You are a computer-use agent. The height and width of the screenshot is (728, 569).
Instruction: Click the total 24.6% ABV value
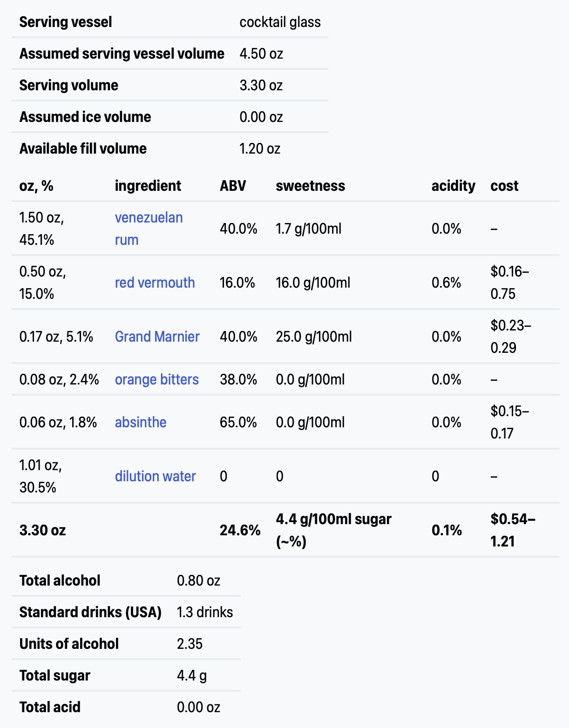(240, 530)
